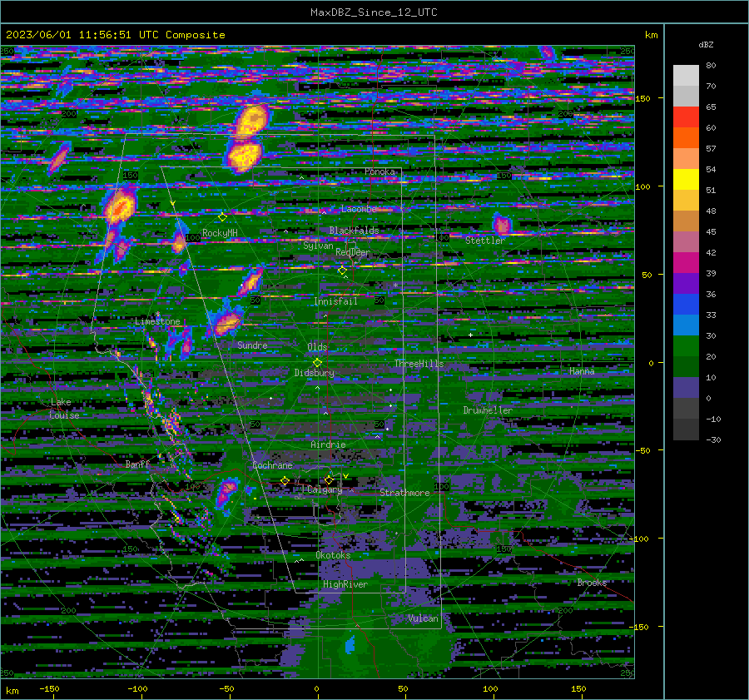The height and width of the screenshot is (700, 749).
Task: Click the Sylvan label
Action: (318, 246)
